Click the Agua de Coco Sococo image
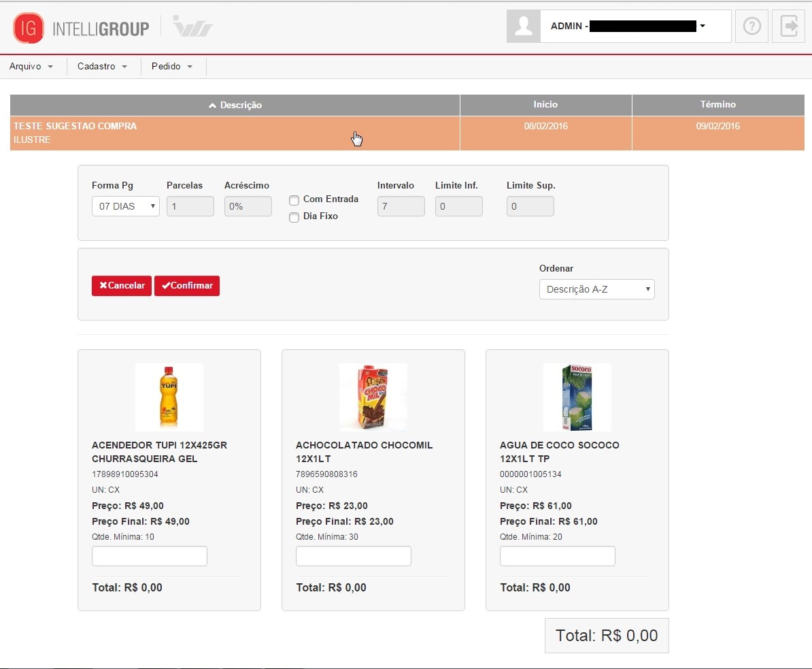Screen dimensions: 812x669 [x=577, y=397]
